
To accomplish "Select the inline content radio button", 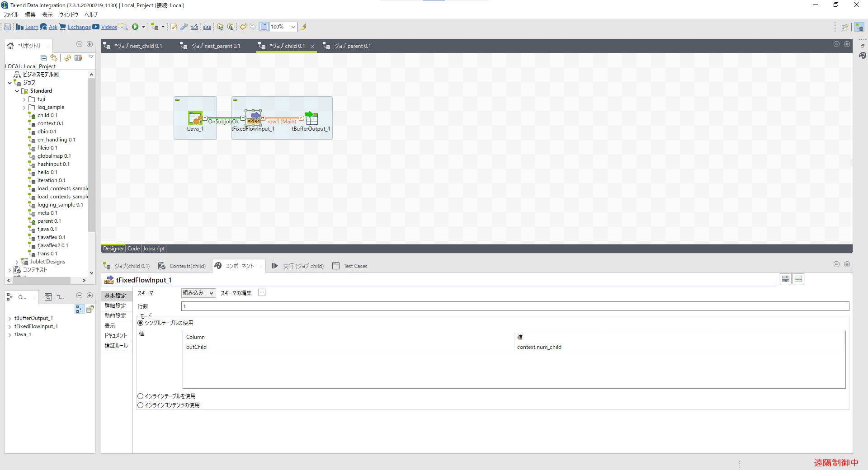I will point(141,405).
